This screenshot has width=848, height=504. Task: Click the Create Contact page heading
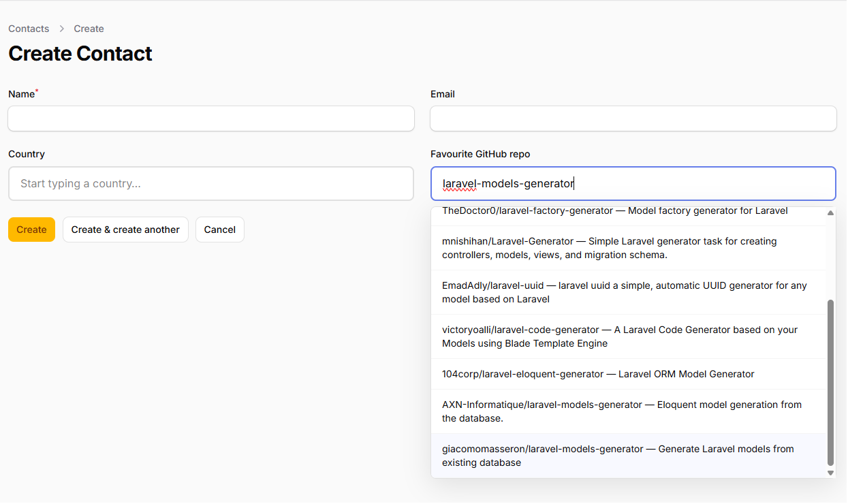click(80, 54)
